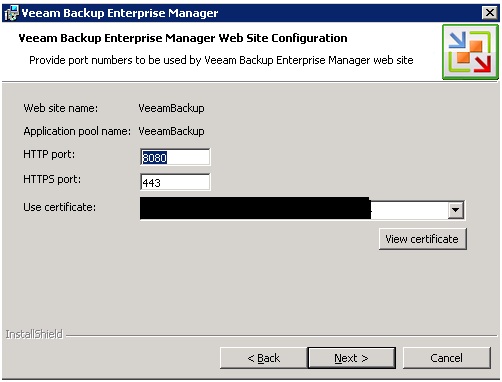Go to the previous step with Back
This screenshot has height=382, width=502.
[x=263, y=358]
